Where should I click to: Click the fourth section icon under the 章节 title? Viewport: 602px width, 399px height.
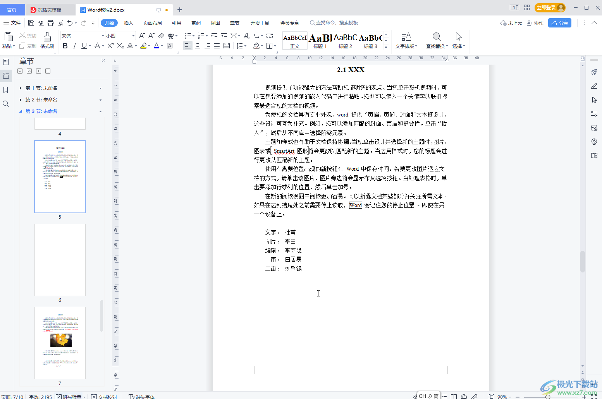pyautogui.click(x=48, y=71)
